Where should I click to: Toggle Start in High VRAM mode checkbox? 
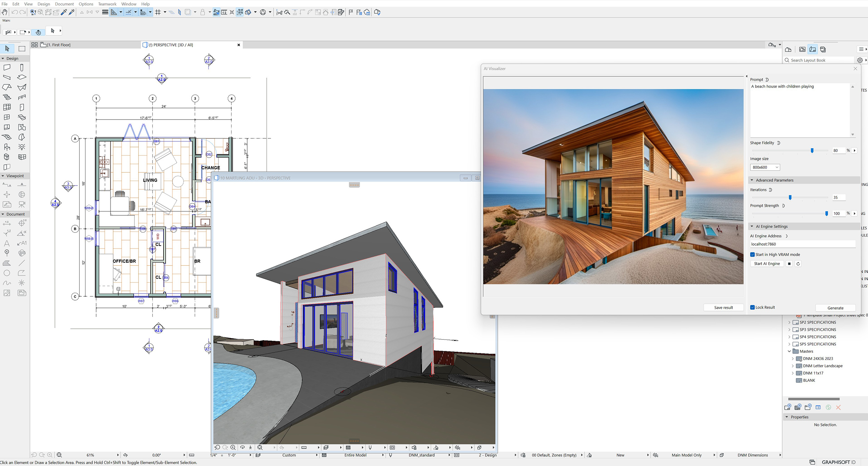(x=752, y=254)
